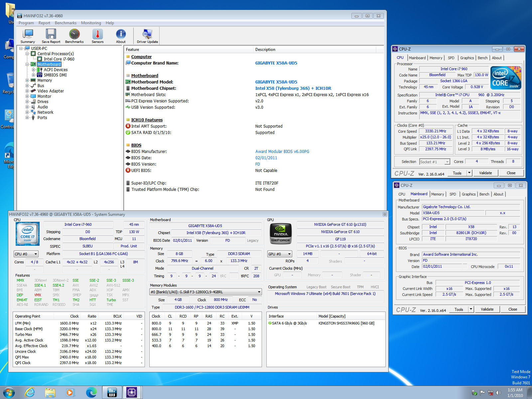Image resolution: width=532 pixels, height=399 pixels.
Task: Switch to the SPD tab in top CPU-Z
Action: tap(451, 58)
